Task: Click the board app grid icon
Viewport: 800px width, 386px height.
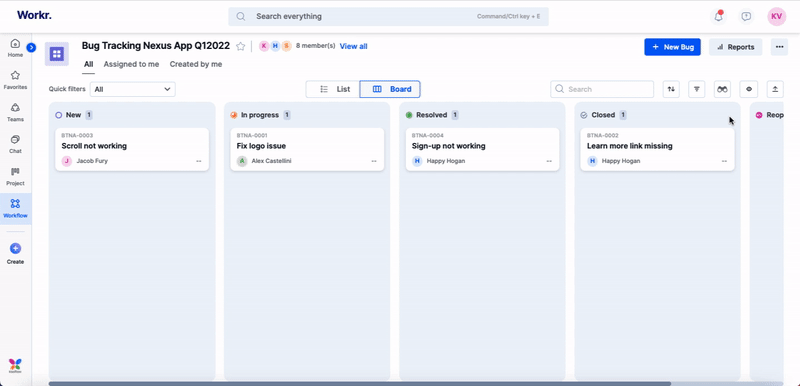Action: 57,54
